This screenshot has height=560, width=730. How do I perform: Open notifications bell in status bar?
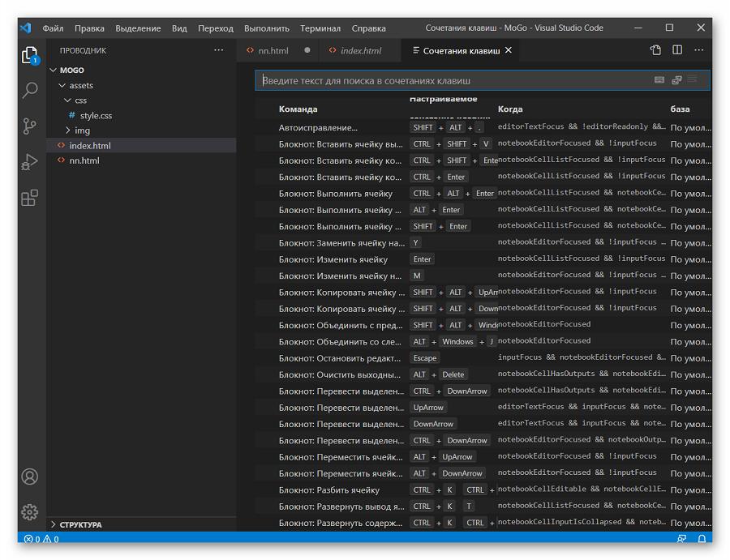coord(702,539)
